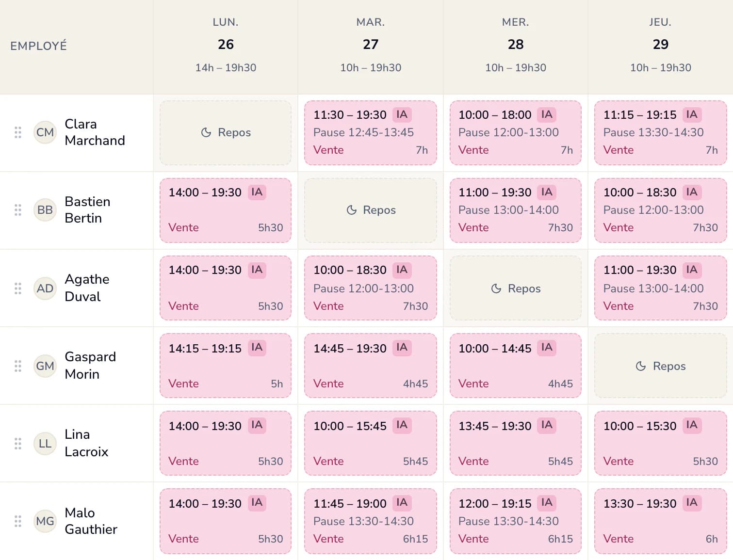Click IA badge on Malo's Thursday shift
This screenshot has height=560, width=733.
coord(692,503)
